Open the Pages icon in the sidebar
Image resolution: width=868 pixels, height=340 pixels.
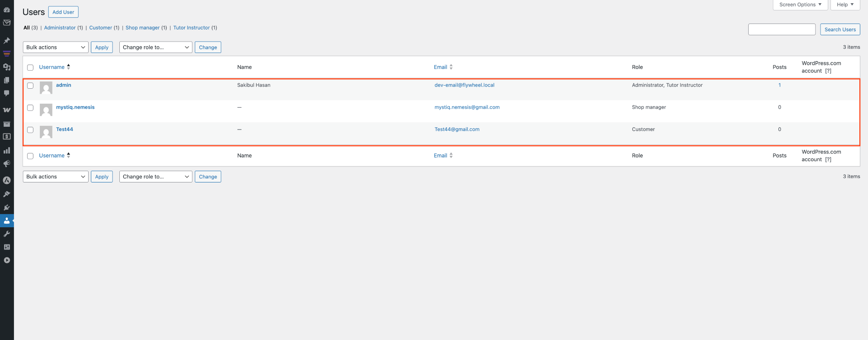pos(7,80)
